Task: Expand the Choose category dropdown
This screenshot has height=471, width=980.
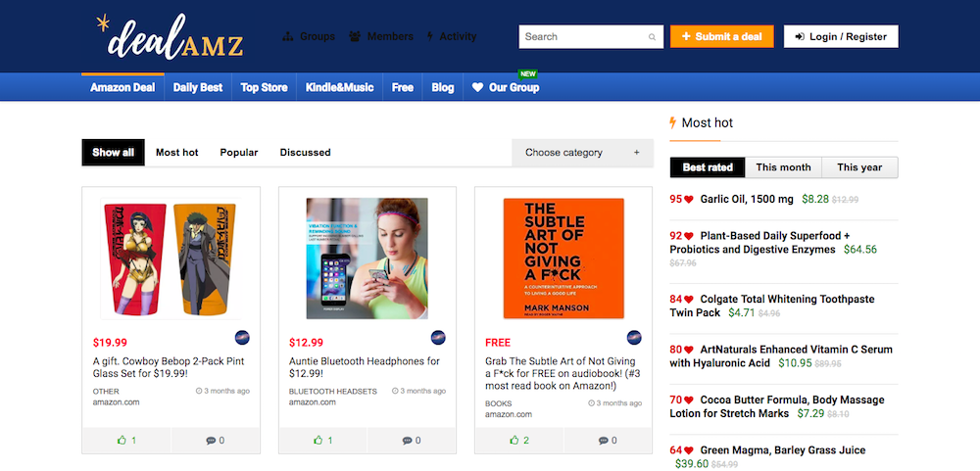Action: tap(582, 153)
